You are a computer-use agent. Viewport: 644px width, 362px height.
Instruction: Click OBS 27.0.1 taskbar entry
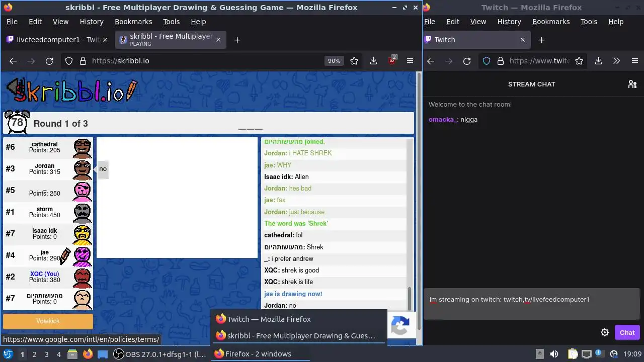tap(160, 354)
